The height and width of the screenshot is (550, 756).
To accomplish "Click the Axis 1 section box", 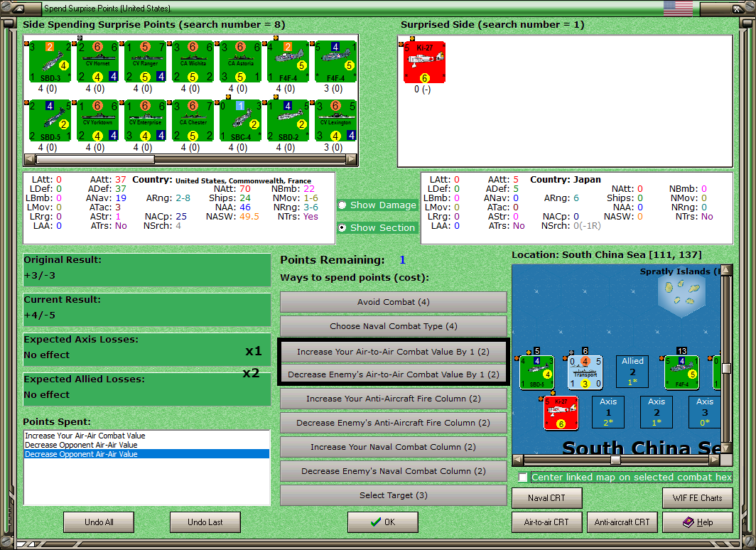I will click(x=608, y=412).
